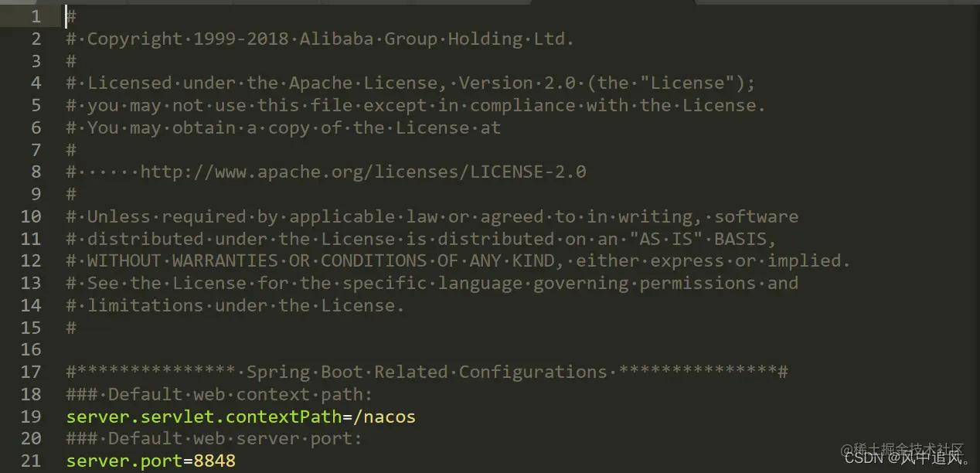
Task: Click the 8848 port value
Action: point(215,461)
